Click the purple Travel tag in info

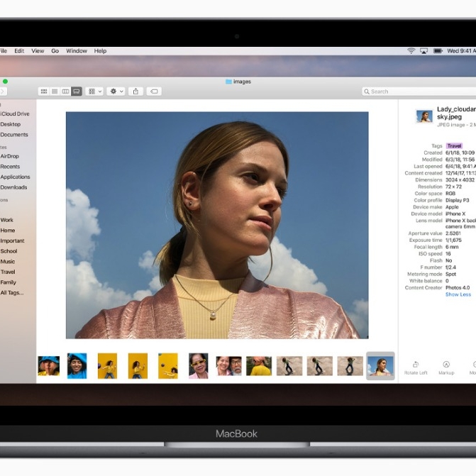(x=454, y=146)
